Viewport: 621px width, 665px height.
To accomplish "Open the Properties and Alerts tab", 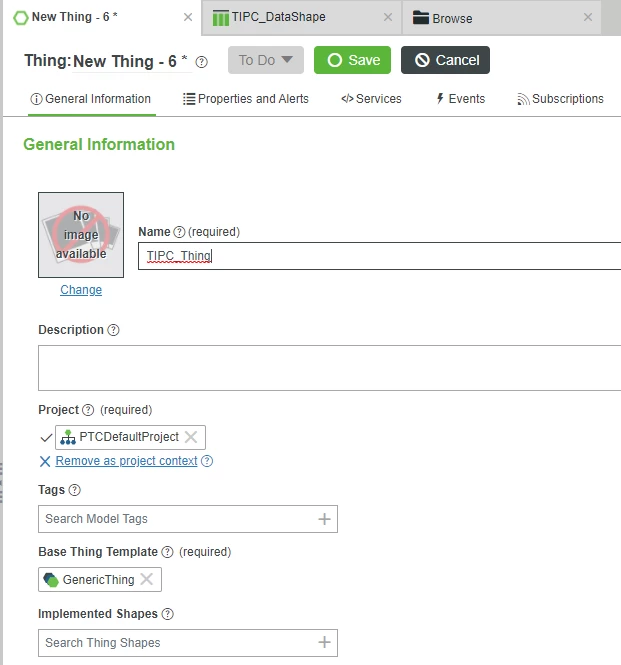I will [x=246, y=99].
